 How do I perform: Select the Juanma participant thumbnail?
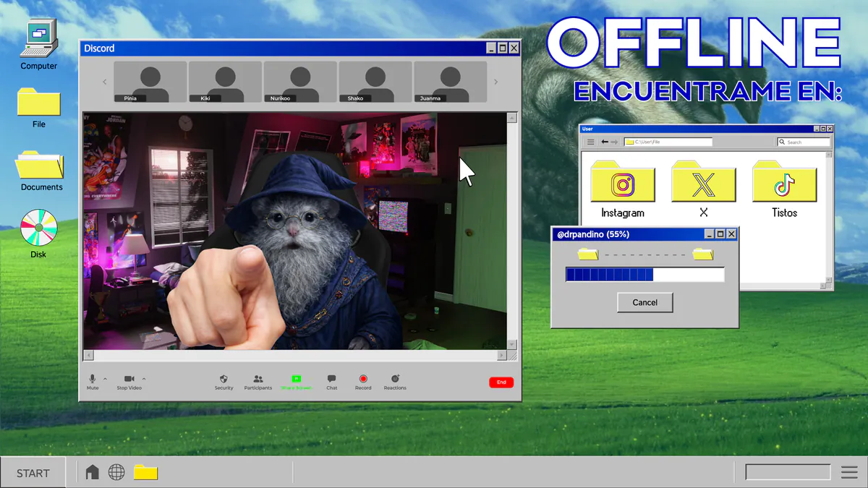(x=451, y=82)
